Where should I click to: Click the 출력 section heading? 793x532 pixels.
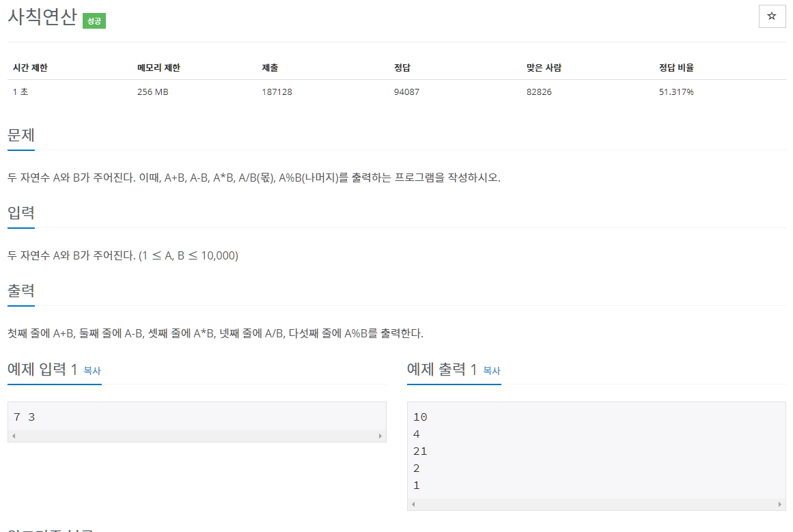(20, 291)
